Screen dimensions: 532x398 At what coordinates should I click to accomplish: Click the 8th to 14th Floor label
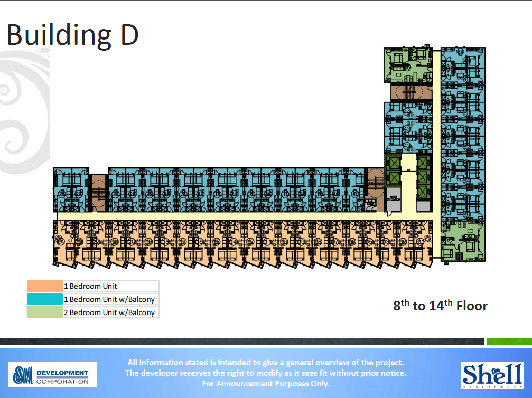[440, 305]
